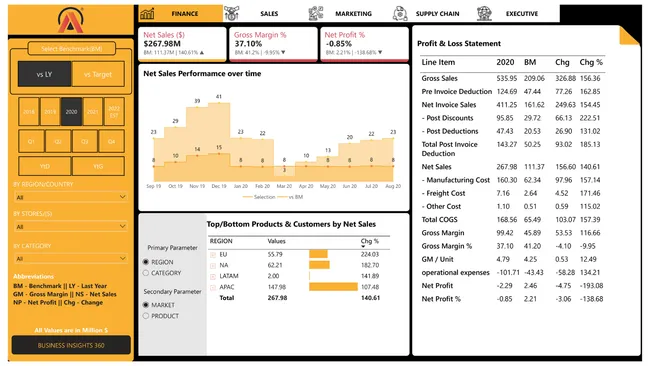Click the Select Benchmark(BM) header
Viewport: 650px width, 366px height.
point(72,48)
